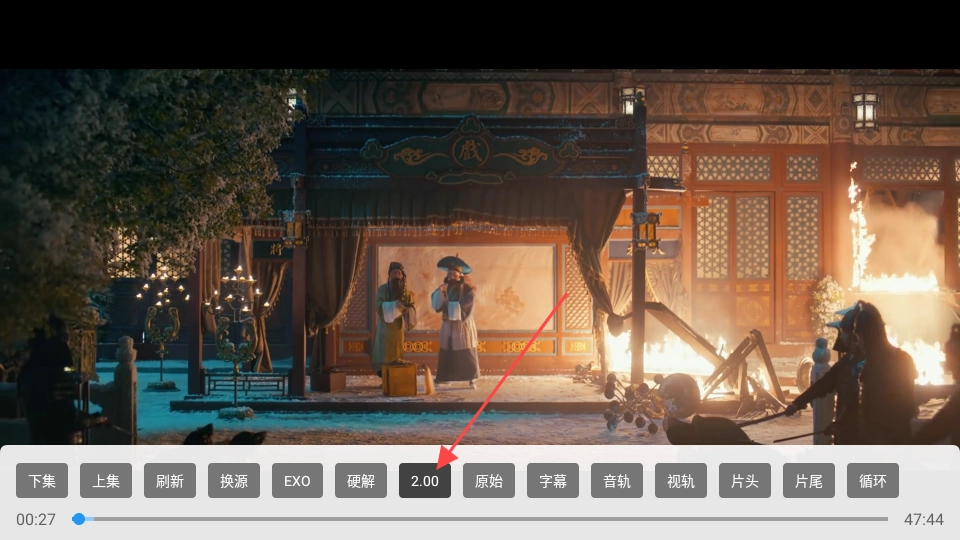This screenshot has height=540, width=960.
Task: Tap the two performers on the stage
Action: (427, 320)
